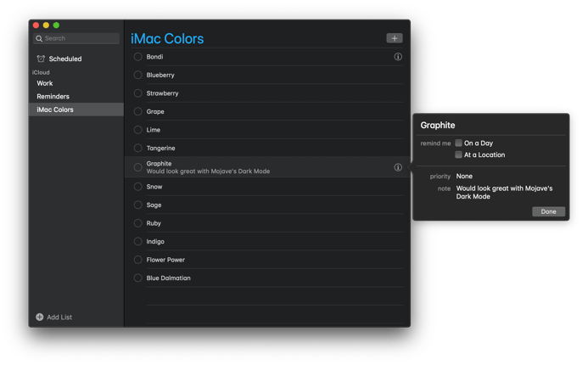Complete the Snow reminder
This screenshot has height=365, width=588.
138,187
